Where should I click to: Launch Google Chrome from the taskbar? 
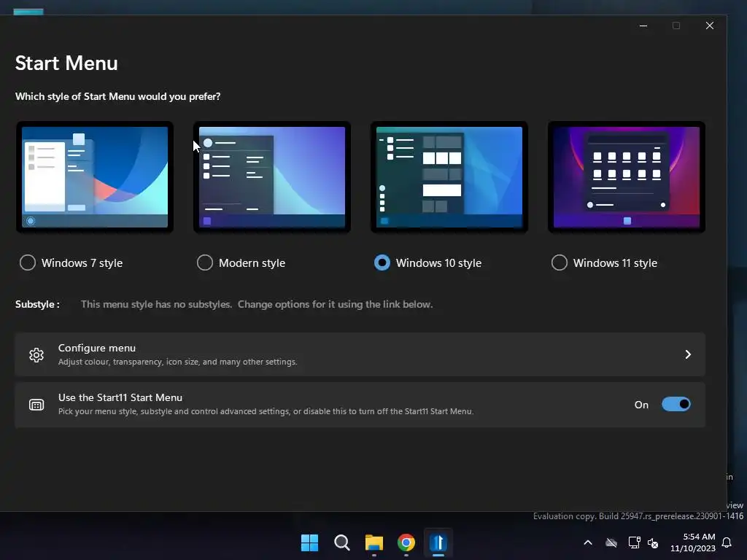tap(406, 542)
